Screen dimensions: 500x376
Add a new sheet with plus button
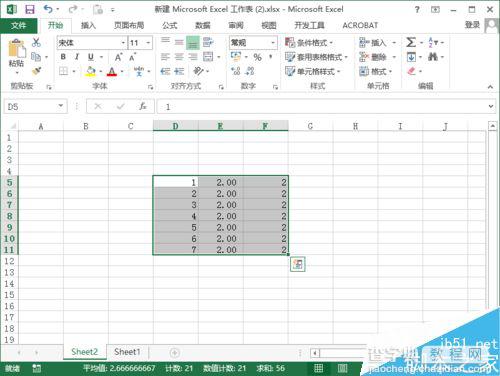(175, 352)
